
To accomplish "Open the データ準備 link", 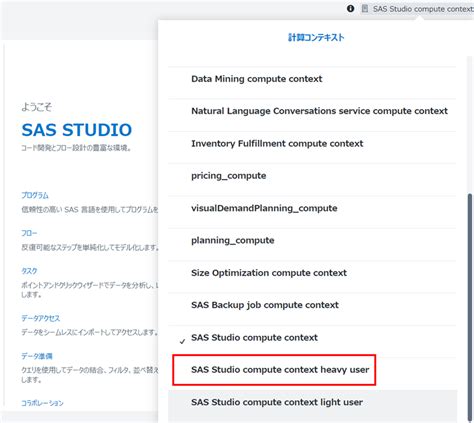I will (37, 356).
